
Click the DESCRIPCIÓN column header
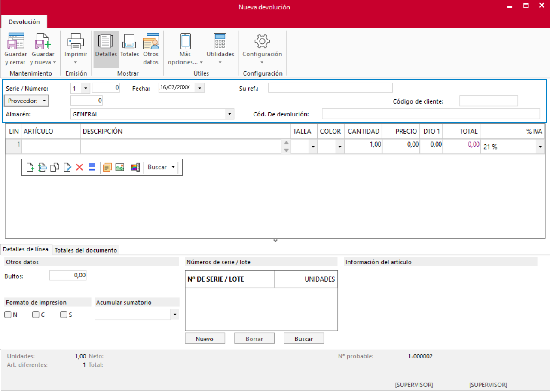coord(186,132)
